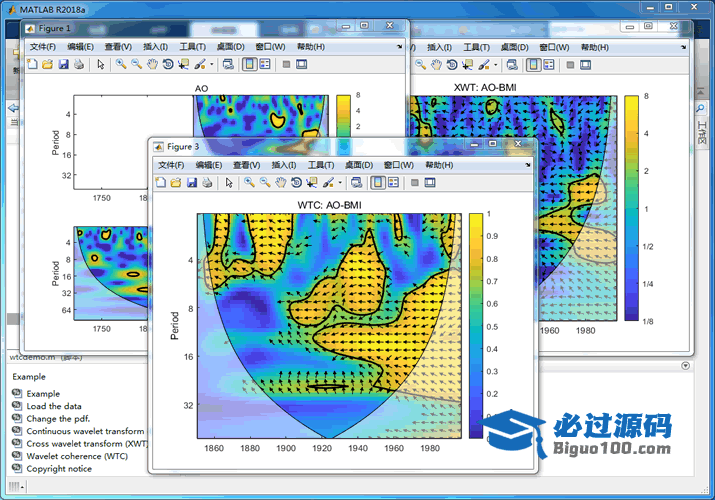Open Continuous wavelet transform list entry

click(x=85, y=431)
